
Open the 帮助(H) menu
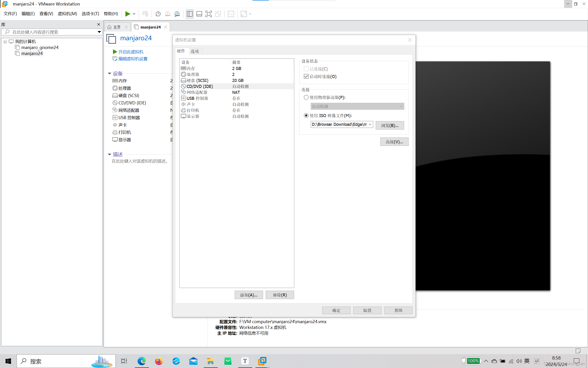(111, 14)
